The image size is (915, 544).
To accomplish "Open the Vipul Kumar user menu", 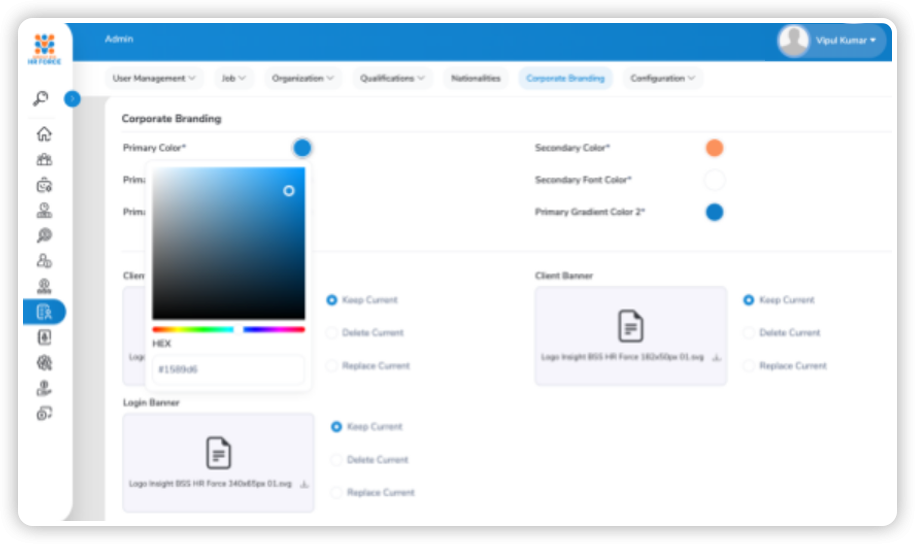I will point(845,41).
